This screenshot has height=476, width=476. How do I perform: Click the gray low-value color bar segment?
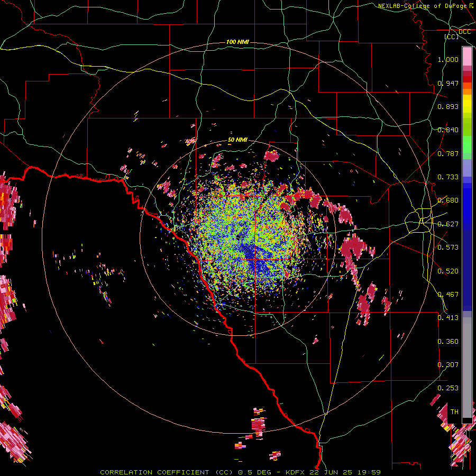click(x=467, y=368)
